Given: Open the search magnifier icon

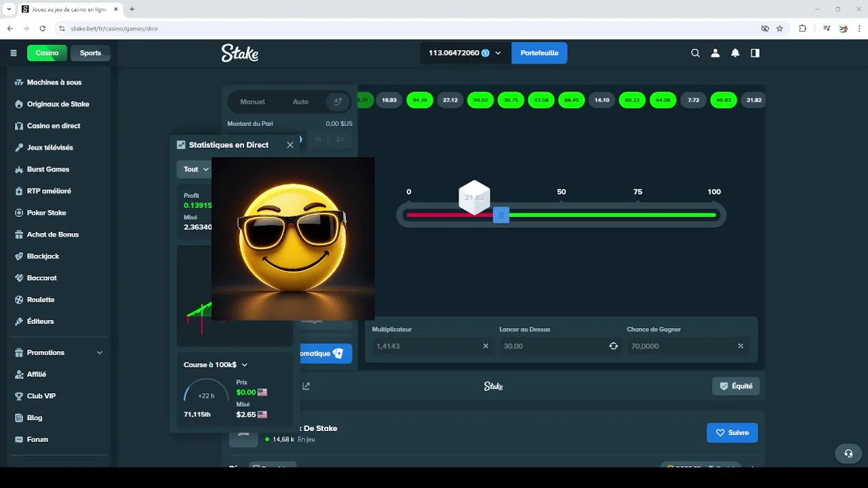Looking at the screenshot, I should (x=695, y=53).
